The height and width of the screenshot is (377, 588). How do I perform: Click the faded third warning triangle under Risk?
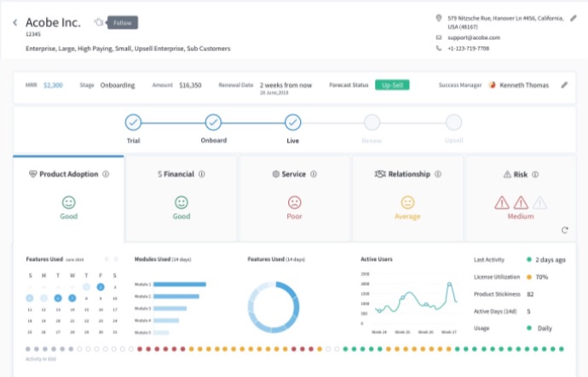click(539, 203)
